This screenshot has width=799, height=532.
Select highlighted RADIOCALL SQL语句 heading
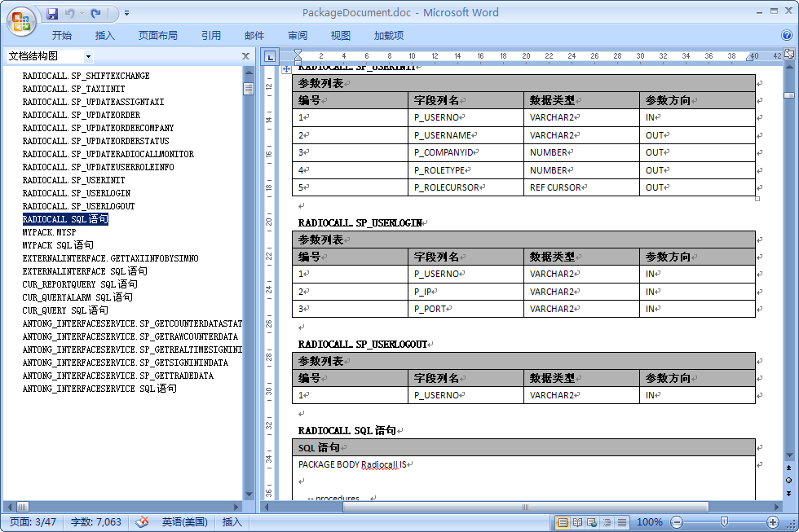point(65,219)
